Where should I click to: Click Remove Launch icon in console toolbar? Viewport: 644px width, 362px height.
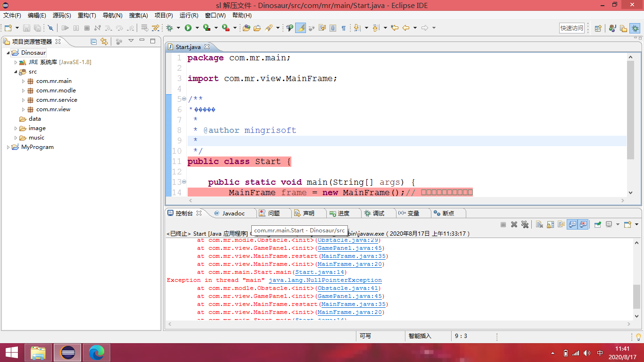click(x=514, y=225)
